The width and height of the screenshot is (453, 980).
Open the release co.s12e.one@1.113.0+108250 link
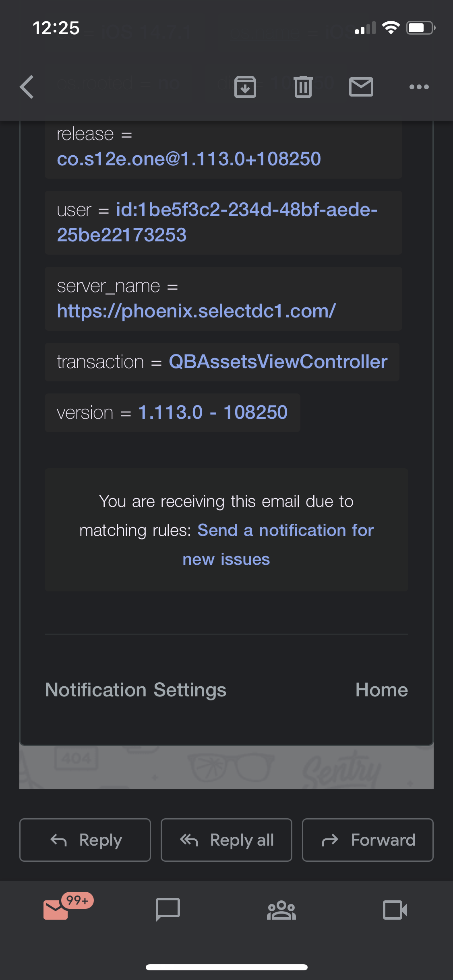(x=189, y=159)
